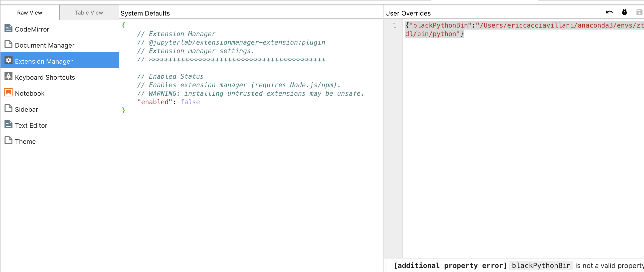Click the undo icon in User Overrides toolbar
The height and width of the screenshot is (272, 644).
(609, 12)
